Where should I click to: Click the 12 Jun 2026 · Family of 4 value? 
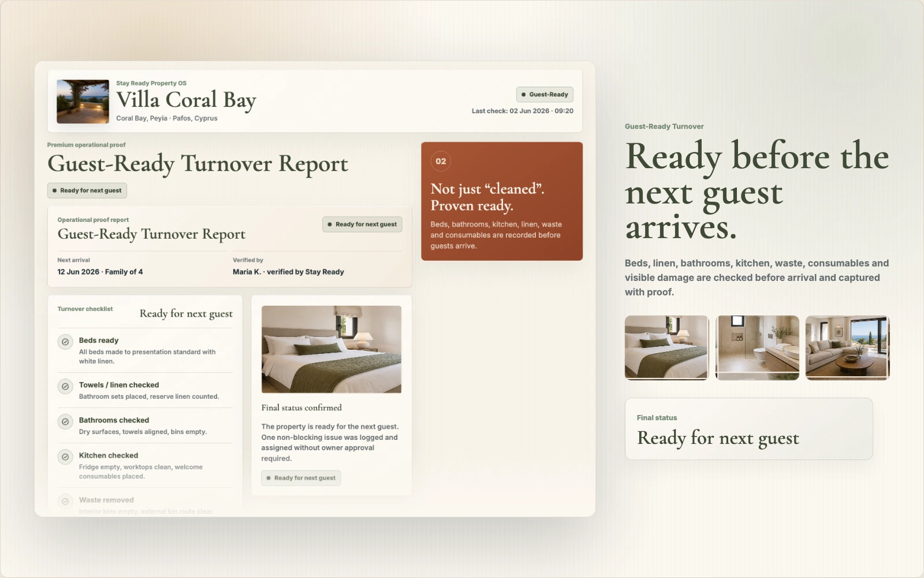tap(100, 272)
